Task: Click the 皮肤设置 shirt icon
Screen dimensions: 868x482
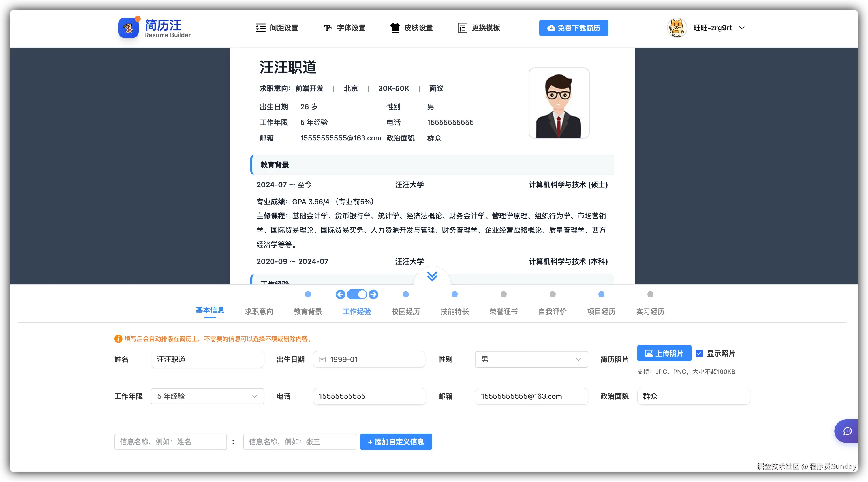Action: [395, 28]
